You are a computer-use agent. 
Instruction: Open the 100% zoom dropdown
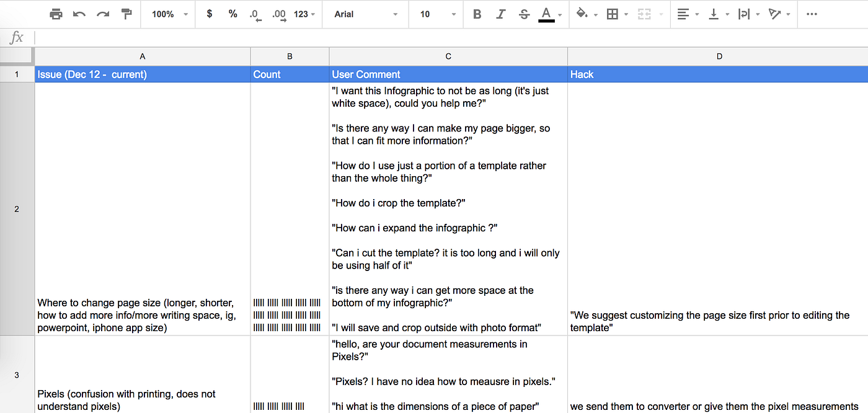(x=169, y=14)
